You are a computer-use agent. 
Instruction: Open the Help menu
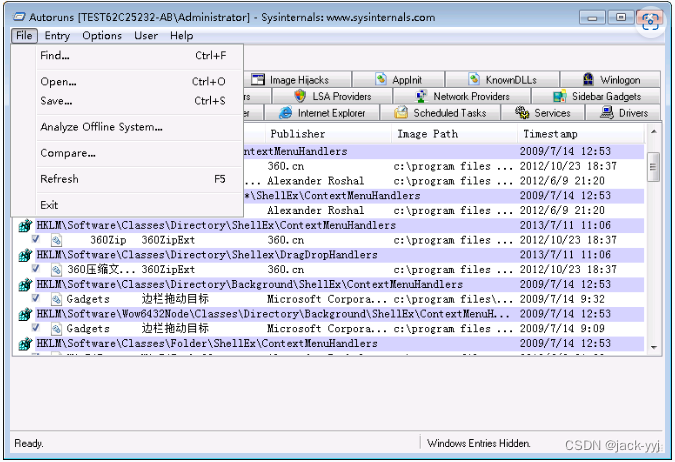pyautogui.click(x=181, y=35)
